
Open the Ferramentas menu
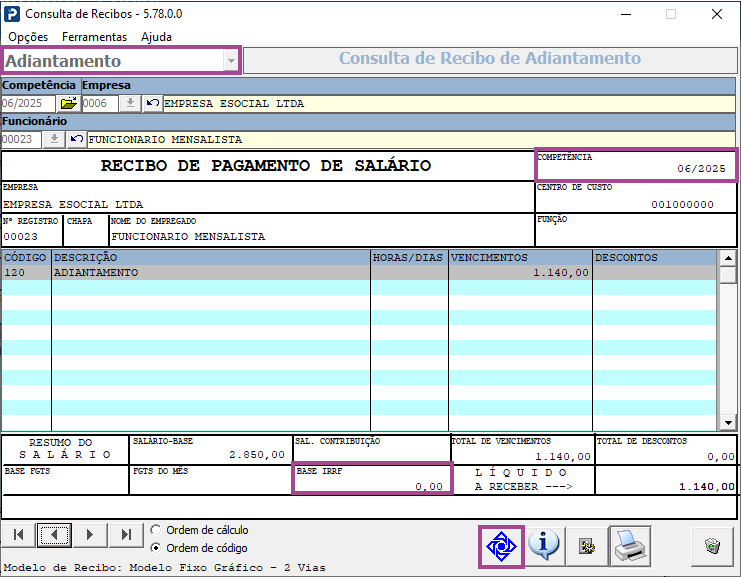coord(95,37)
